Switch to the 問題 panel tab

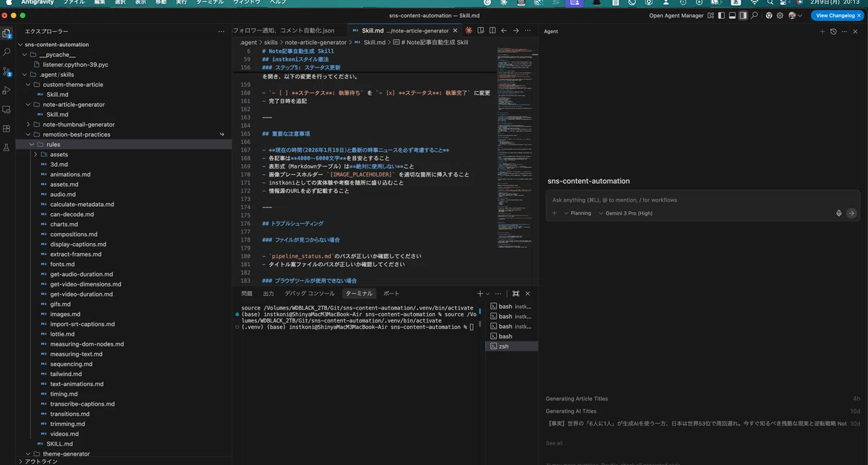pyautogui.click(x=247, y=294)
